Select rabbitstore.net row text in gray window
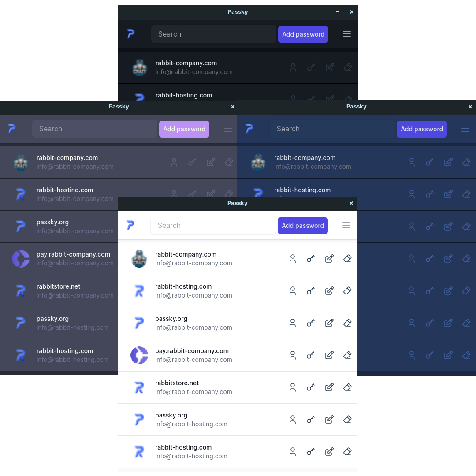This screenshot has width=476, height=476. [x=58, y=286]
